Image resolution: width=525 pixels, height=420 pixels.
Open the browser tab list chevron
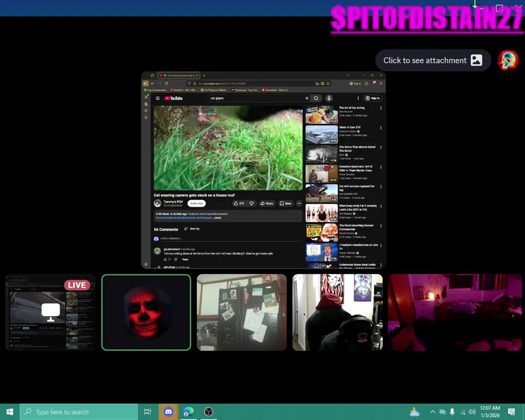coord(348,75)
